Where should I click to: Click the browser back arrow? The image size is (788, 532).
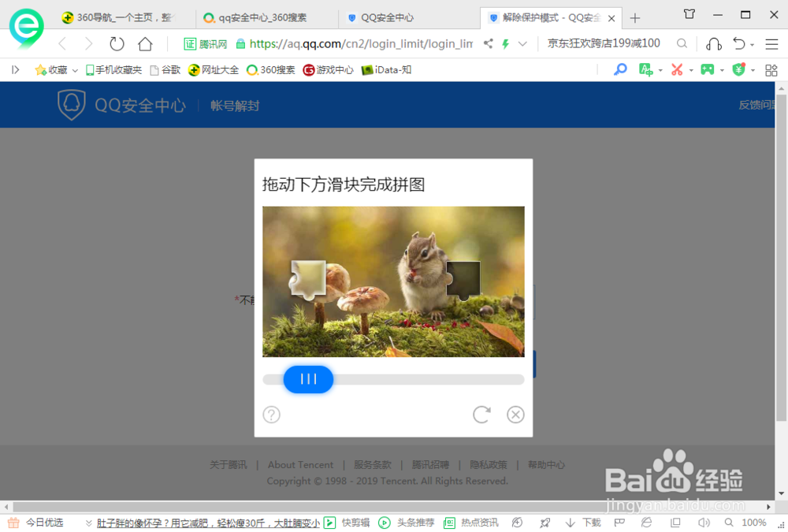point(62,44)
